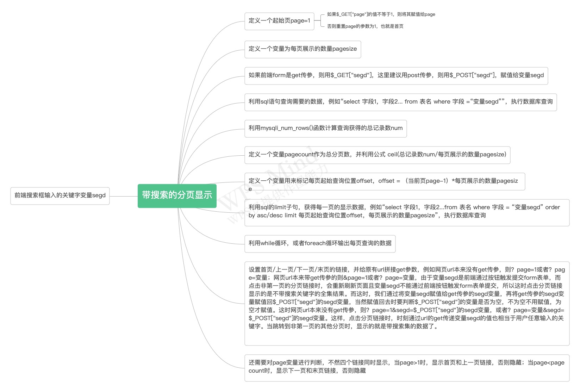Click the node defining 变量pagecount作为总分页数
The image size is (580, 392).
coord(377,155)
